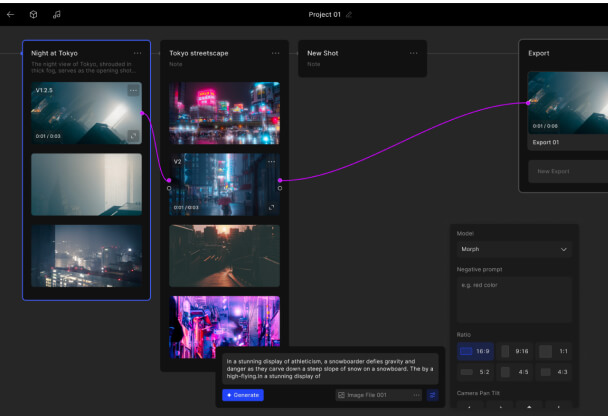
Task: Open the three-dot menu on V1.2.5 clip
Action: [x=133, y=90]
